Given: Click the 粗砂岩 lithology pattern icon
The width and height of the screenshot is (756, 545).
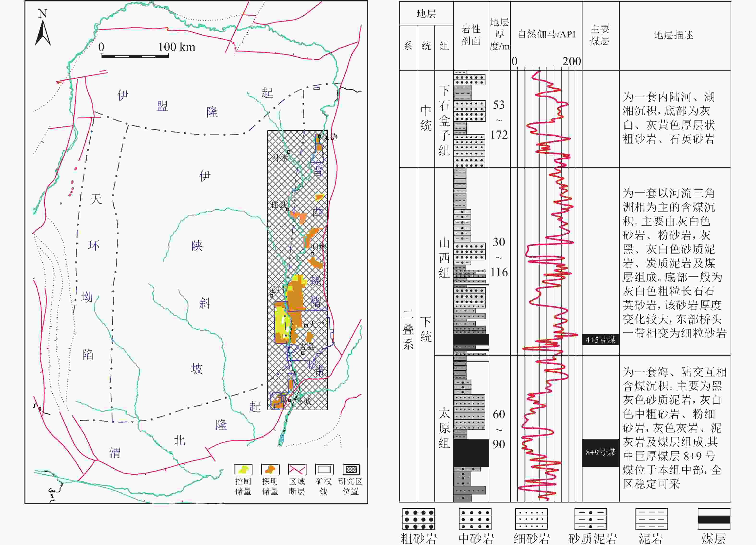Looking at the screenshot, I should point(418,519).
